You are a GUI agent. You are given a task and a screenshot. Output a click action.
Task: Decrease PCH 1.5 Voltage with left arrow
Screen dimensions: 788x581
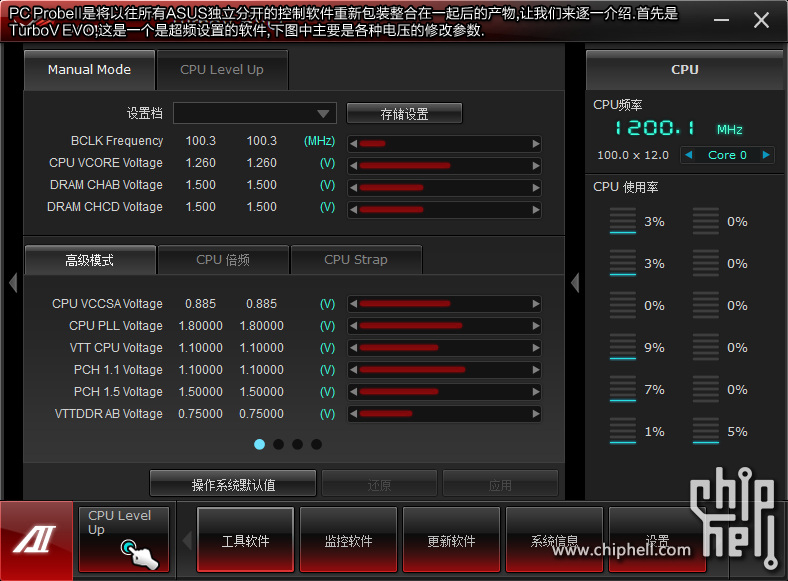[353, 392]
